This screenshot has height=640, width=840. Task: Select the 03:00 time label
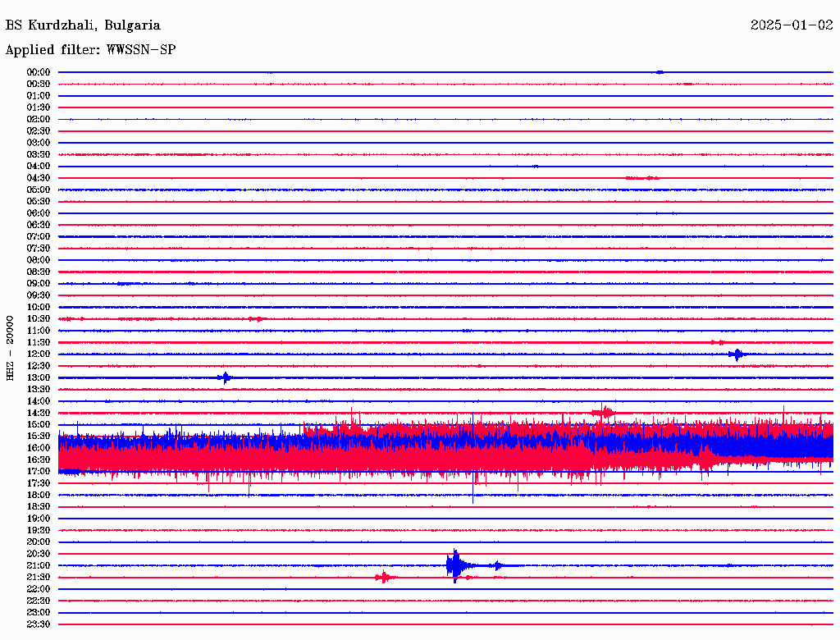point(39,143)
